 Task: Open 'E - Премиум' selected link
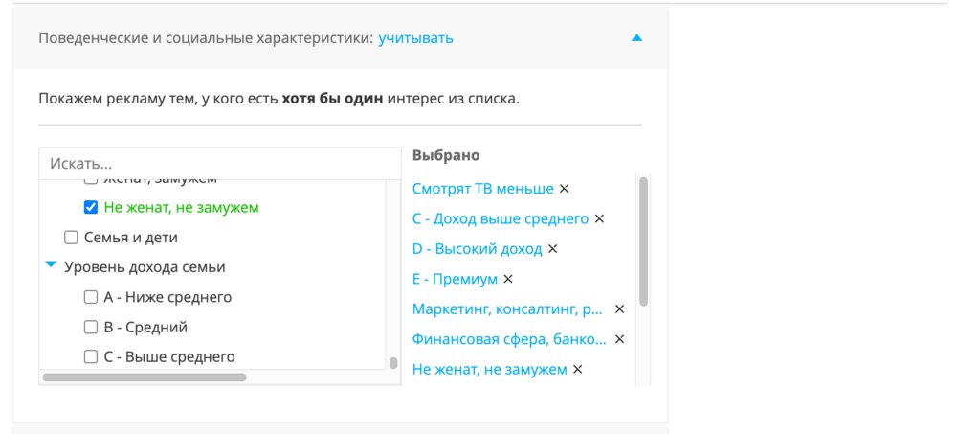click(x=455, y=279)
